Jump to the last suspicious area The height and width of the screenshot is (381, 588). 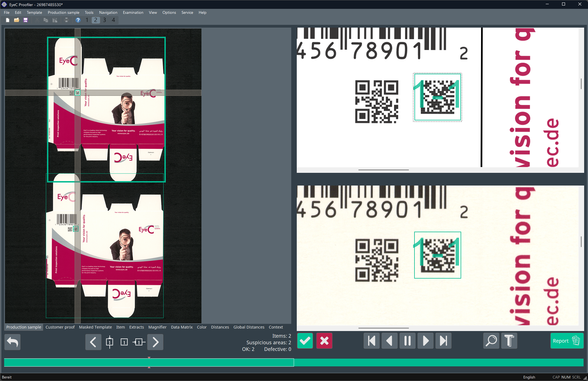443,341
